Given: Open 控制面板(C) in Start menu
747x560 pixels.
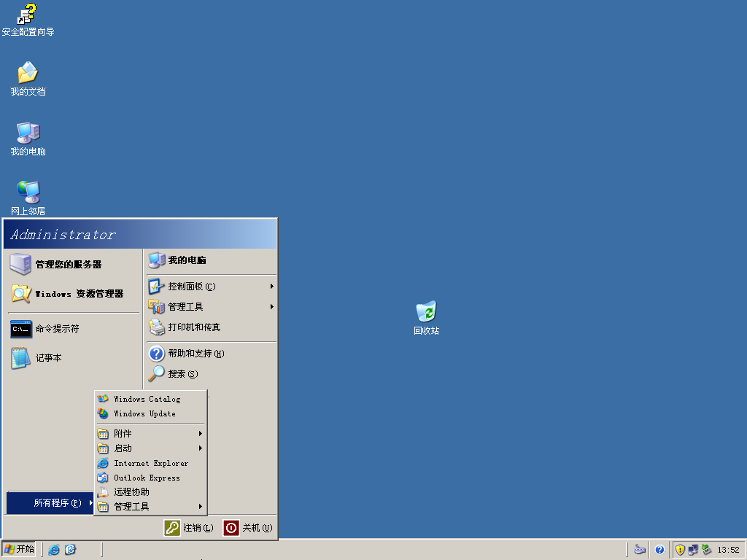Looking at the screenshot, I should (x=211, y=286).
